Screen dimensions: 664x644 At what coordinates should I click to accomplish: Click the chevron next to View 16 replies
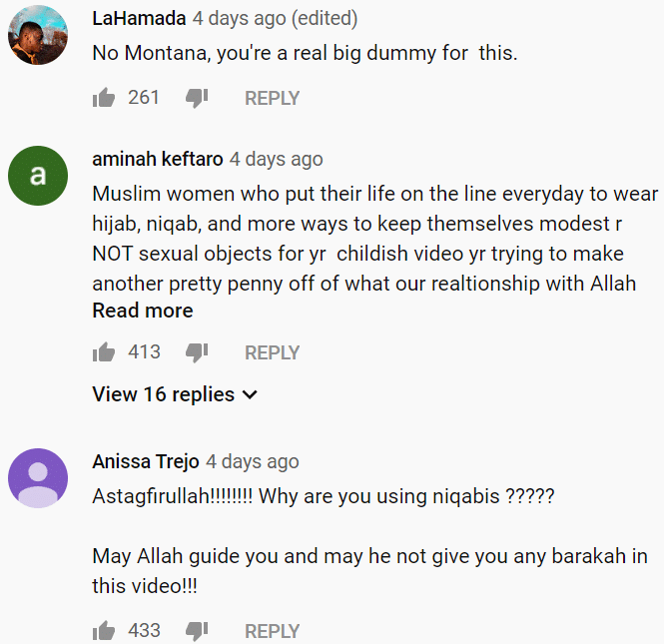point(250,395)
